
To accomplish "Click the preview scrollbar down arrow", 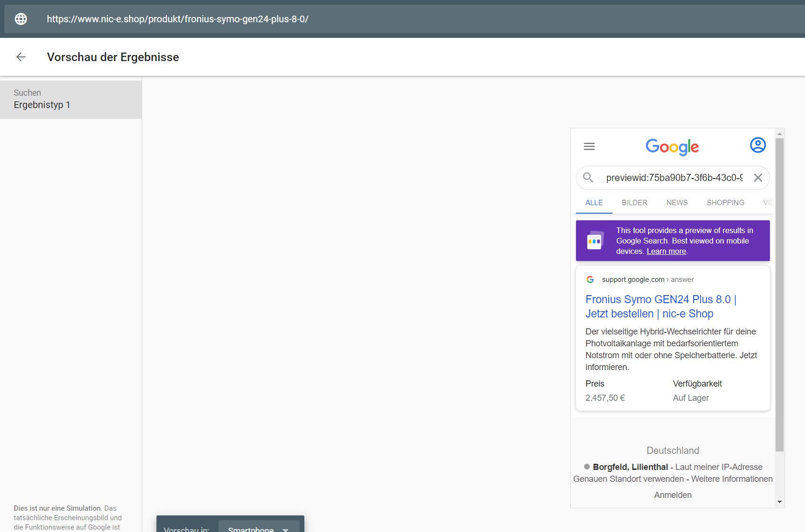I will tap(779, 502).
